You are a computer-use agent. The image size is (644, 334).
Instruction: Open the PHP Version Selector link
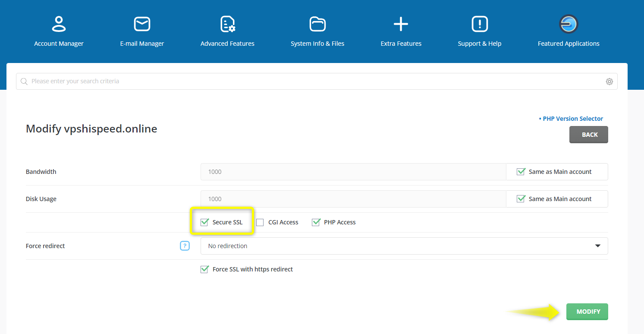572,118
